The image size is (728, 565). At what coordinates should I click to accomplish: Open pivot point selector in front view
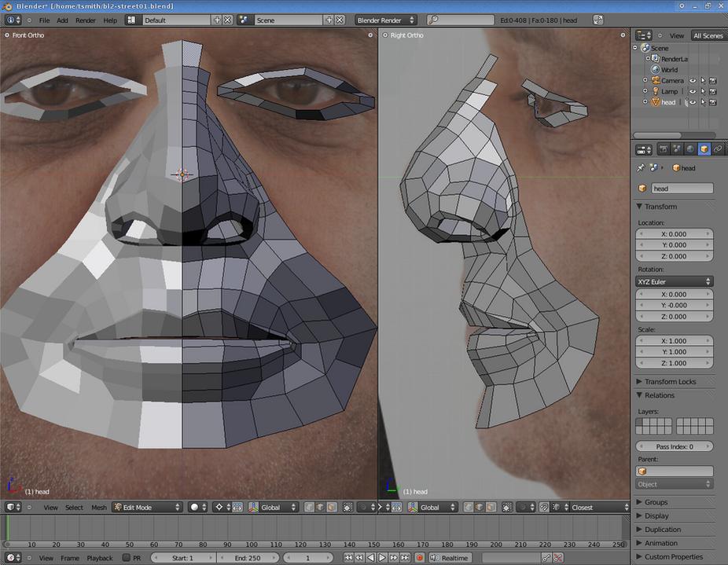click(x=223, y=507)
